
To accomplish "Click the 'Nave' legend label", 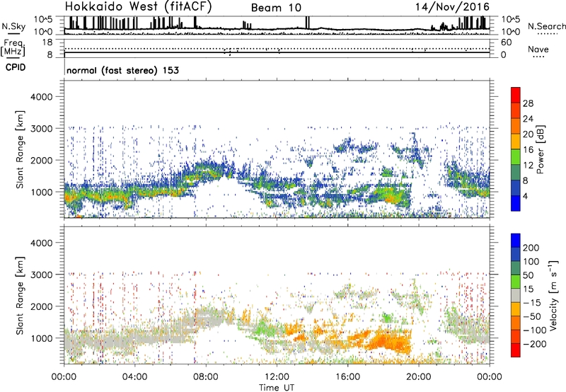I will click(538, 50).
